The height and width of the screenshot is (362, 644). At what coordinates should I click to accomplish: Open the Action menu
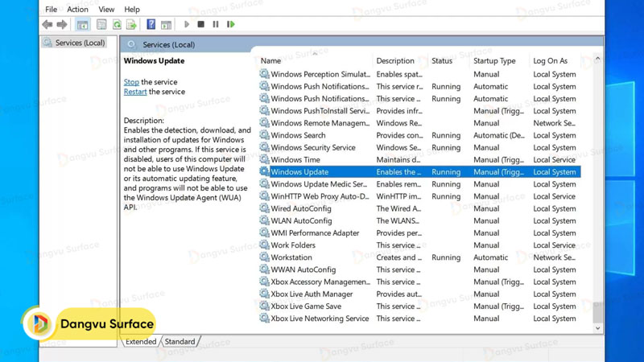click(x=77, y=9)
